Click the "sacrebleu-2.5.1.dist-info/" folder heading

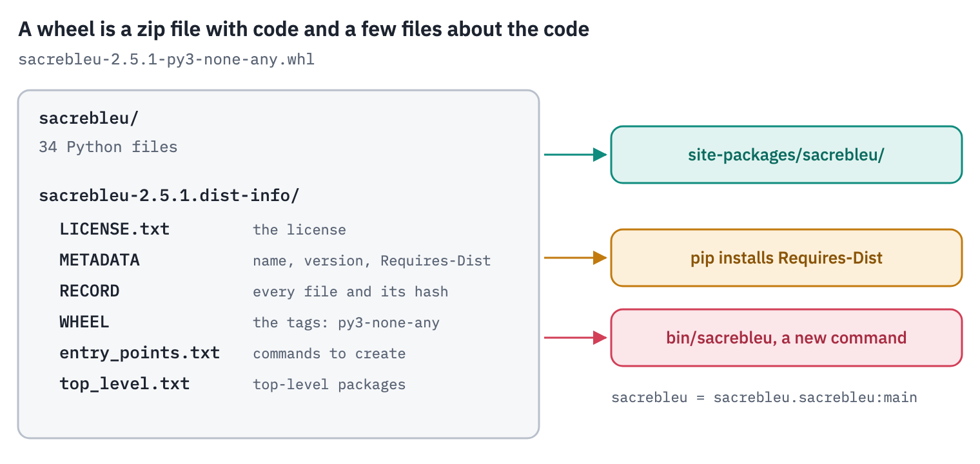tap(169, 195)
